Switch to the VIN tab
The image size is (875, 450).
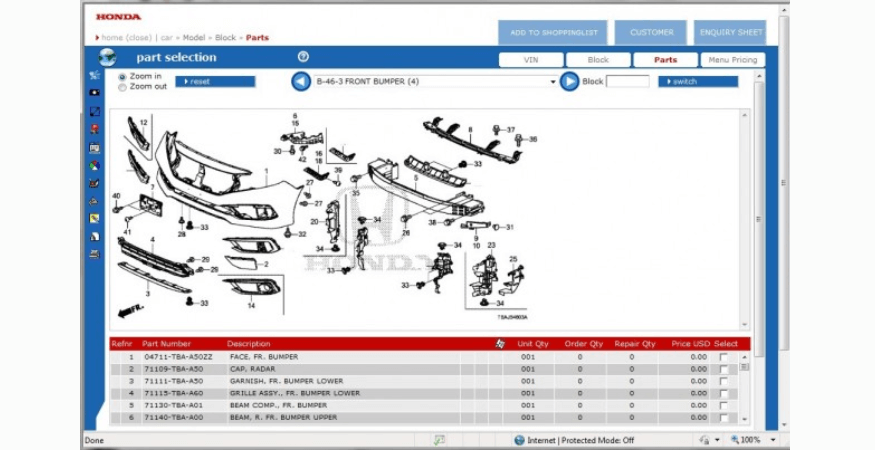click(x=530, y=60)
